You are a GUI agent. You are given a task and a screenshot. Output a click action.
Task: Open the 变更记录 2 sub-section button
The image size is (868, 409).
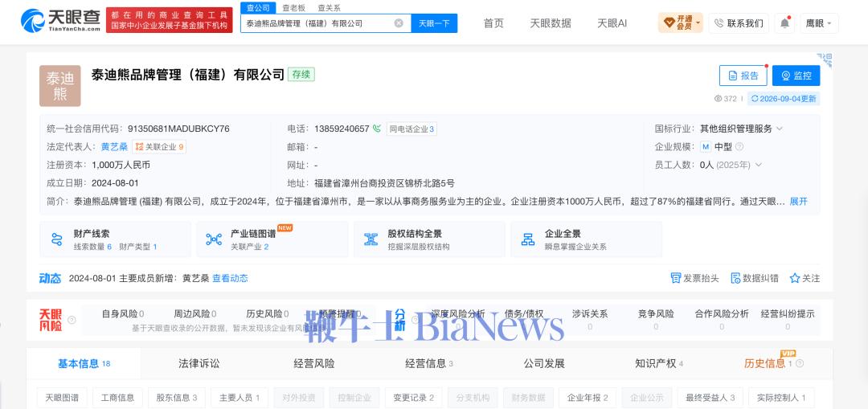(x=414, y=398)
